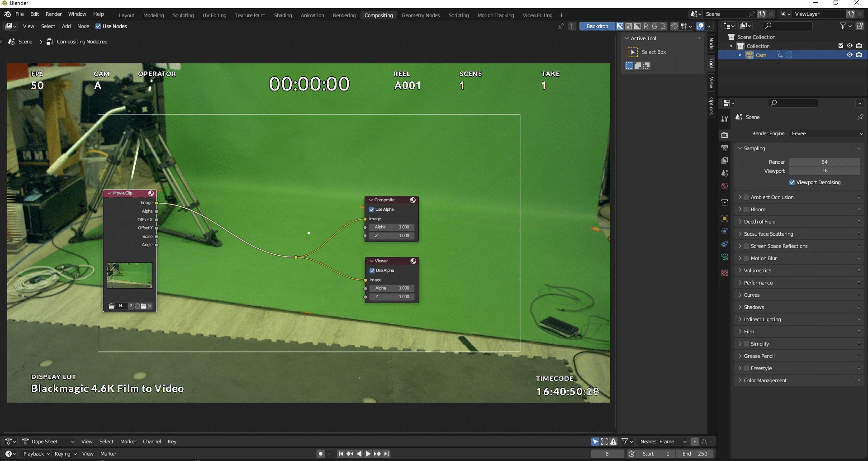
Task: Open the Tool settings properties icon
Action: [725, 119]
